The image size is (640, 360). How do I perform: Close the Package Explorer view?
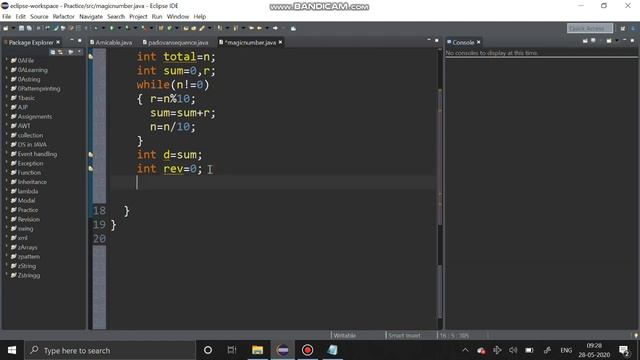[58, 42]
